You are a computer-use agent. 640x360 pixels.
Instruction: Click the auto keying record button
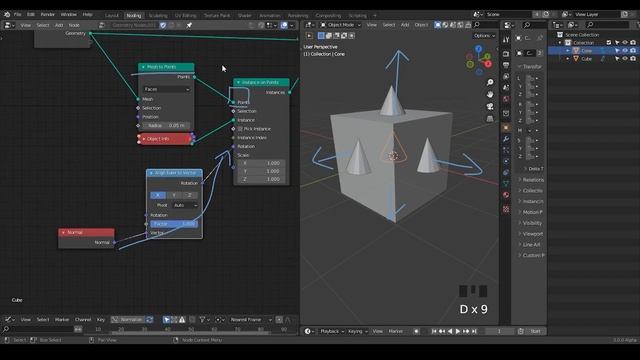click(x=416, y=331)
